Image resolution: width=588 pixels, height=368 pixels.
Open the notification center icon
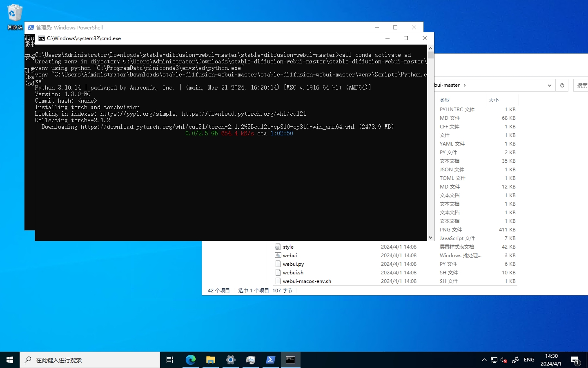[575, 360]
